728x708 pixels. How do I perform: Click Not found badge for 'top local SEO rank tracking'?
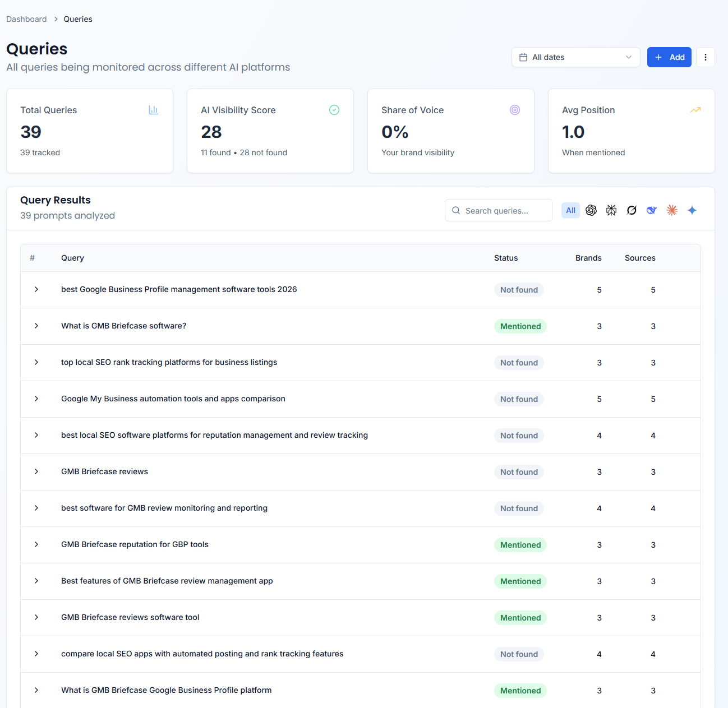[x=519, y=363]
